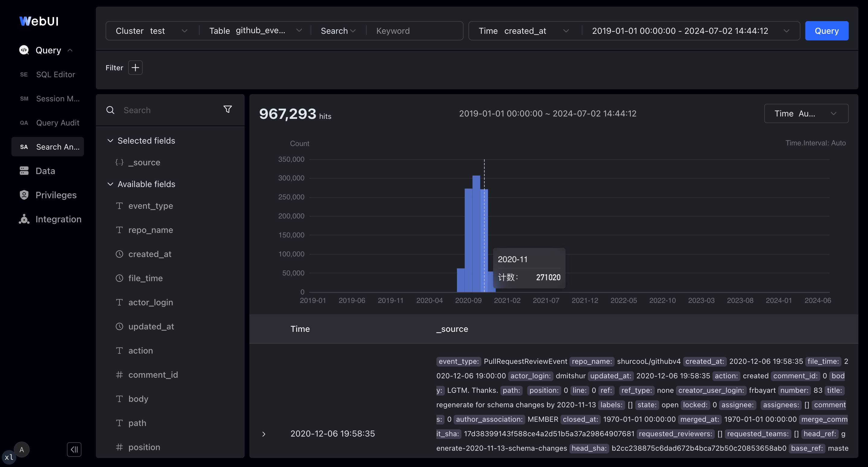Select the created_at field
This screenshot has width=868, height=467.
[x=150, y=254]
